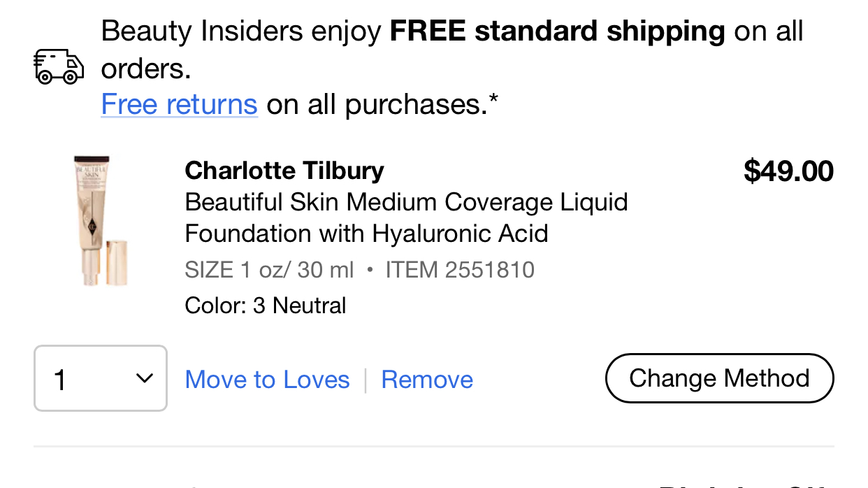Click the ITEM 2551810 number
The width and height of the screenshot is (868, 488).
460,270
